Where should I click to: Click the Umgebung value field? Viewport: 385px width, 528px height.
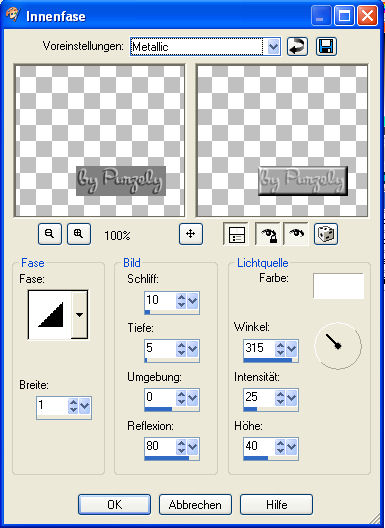pos(160,397)
